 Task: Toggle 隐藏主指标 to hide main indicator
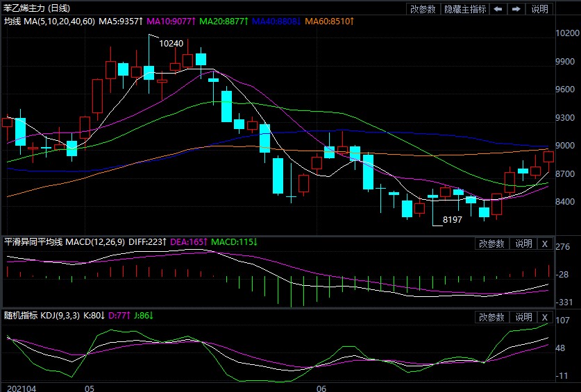click(x=465, y=9)
